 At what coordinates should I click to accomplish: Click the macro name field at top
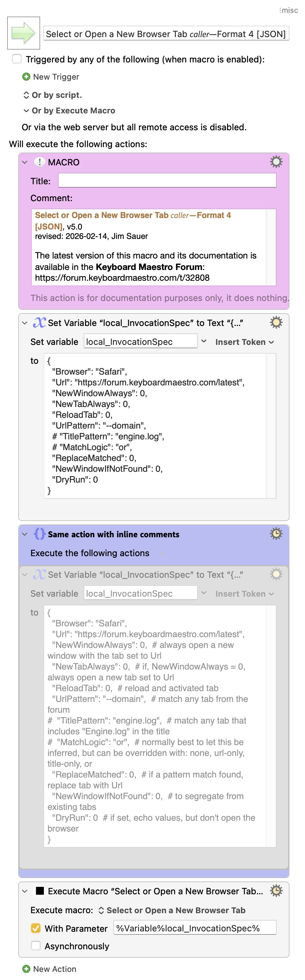tap(166, 34)
